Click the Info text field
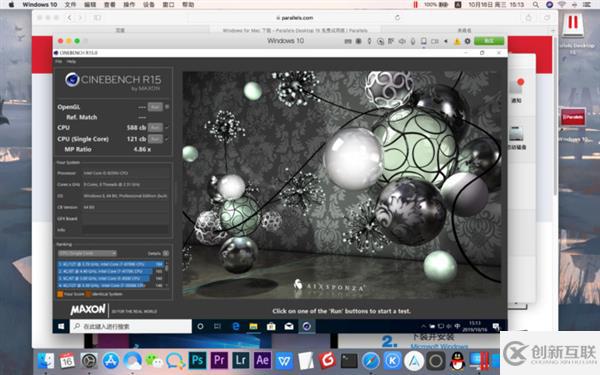This screenshot has height=375, width=600. 125,230
